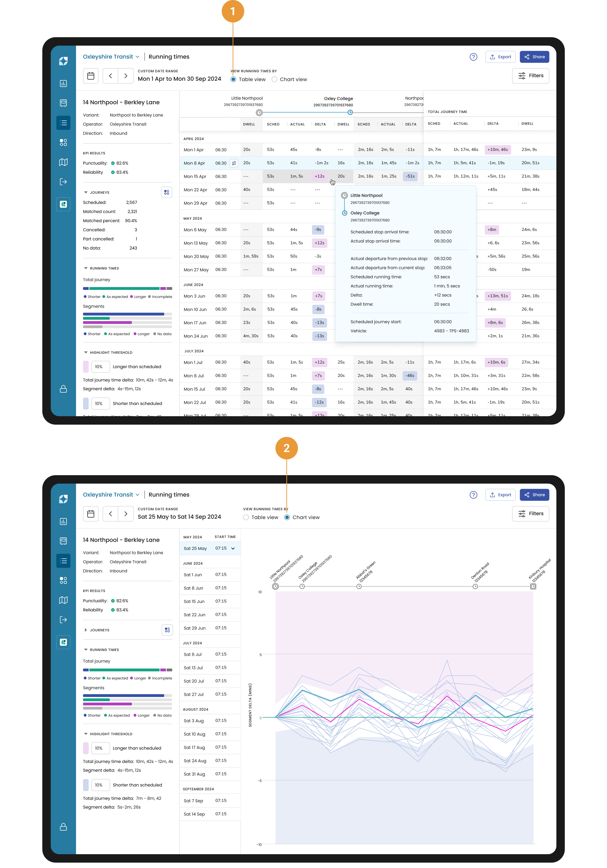Click +10m, 46s delta in the Mon 1 Apr row
Screen dimensions: 607x868
(x=498, y=150)
